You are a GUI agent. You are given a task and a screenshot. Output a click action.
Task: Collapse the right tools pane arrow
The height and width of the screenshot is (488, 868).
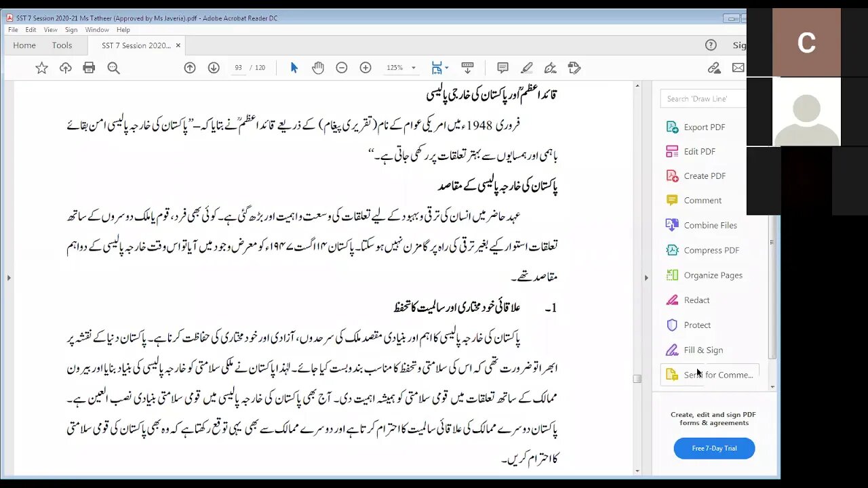click(646, 278)
